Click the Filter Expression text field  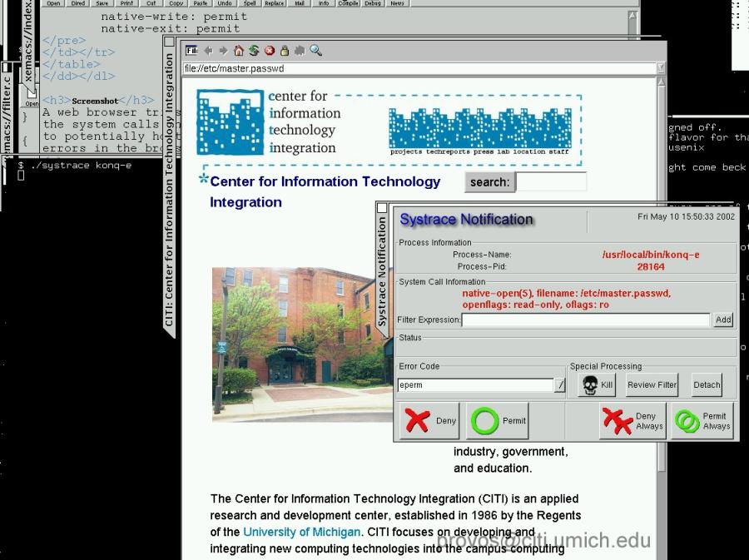coord(586,320)
